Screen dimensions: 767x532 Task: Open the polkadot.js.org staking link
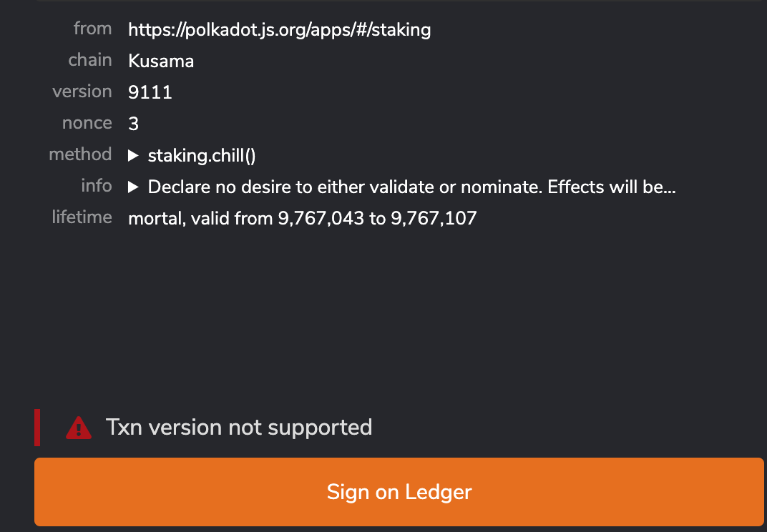(279, 30)
